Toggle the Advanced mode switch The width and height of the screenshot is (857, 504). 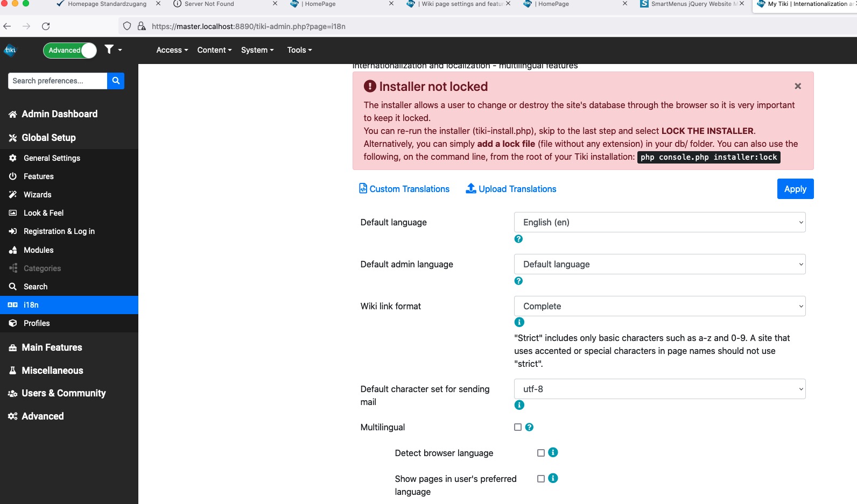point(70,50)
